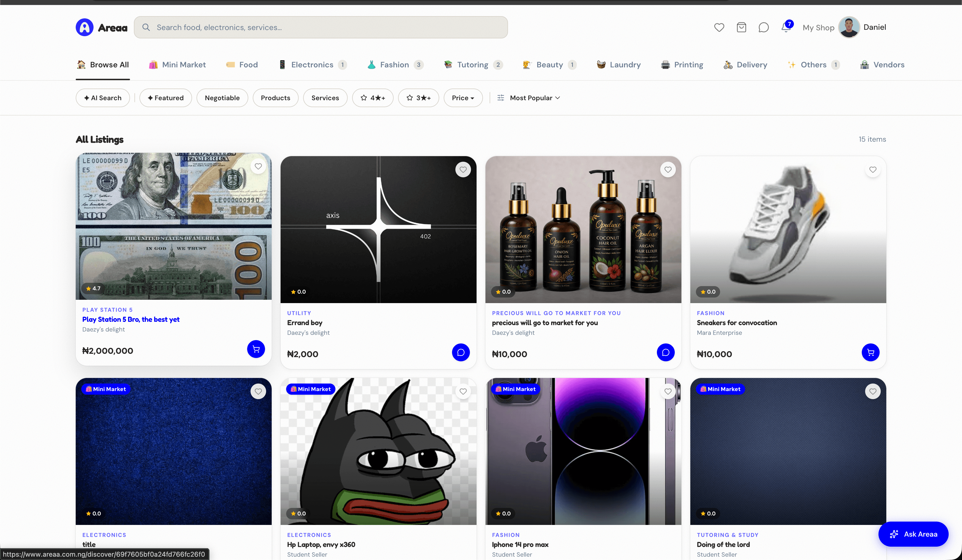The height and width of the screenshot is (560, 962).
Task: Open the messages chat bubble icon
Action: tap(764, 28)
